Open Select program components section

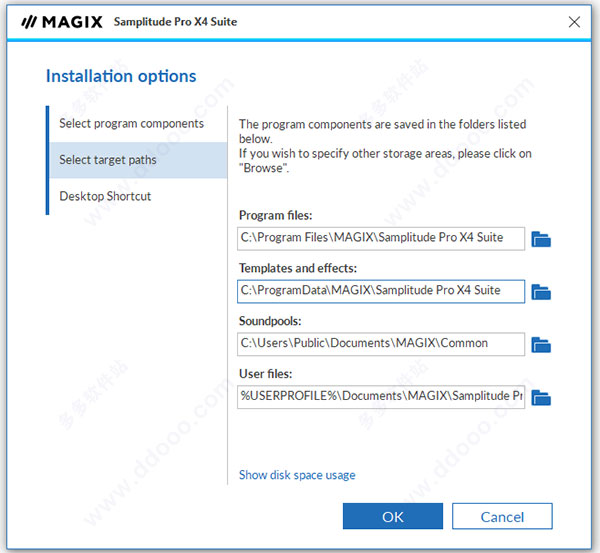tap(138, 124)
